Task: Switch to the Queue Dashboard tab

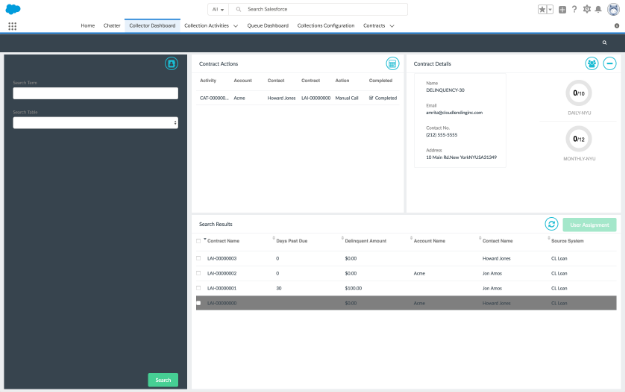Action: [268, 26]
